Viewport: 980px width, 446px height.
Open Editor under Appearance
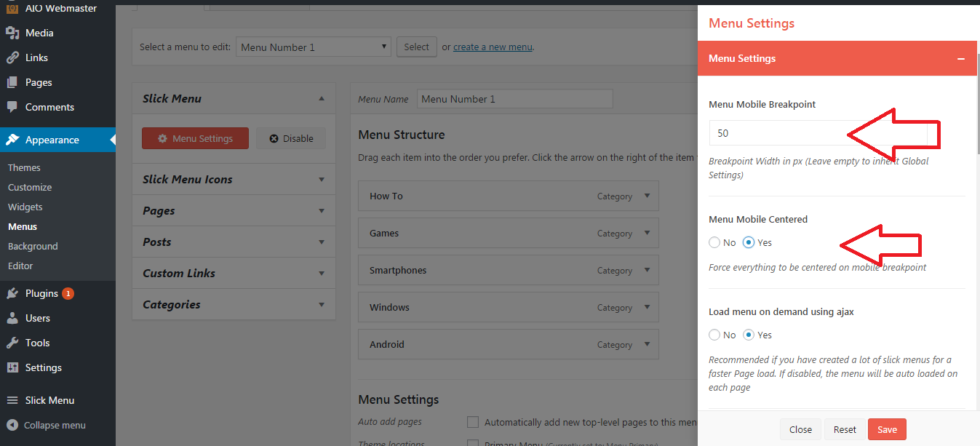[20, 266]
